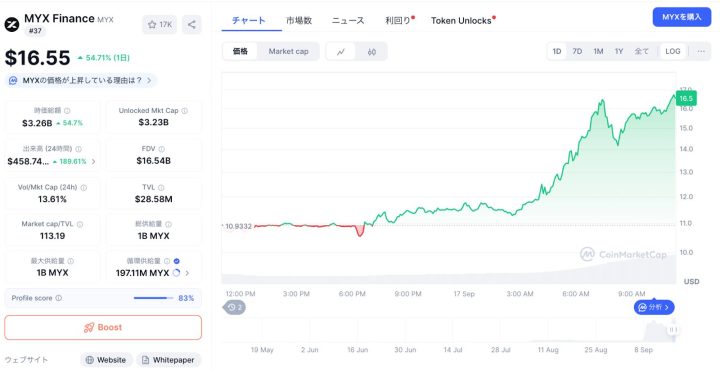Click the 54.71% (1日) change indicator
Image resolution: width=720 pixels, height=370 pixels.
[x=103, y=58]
